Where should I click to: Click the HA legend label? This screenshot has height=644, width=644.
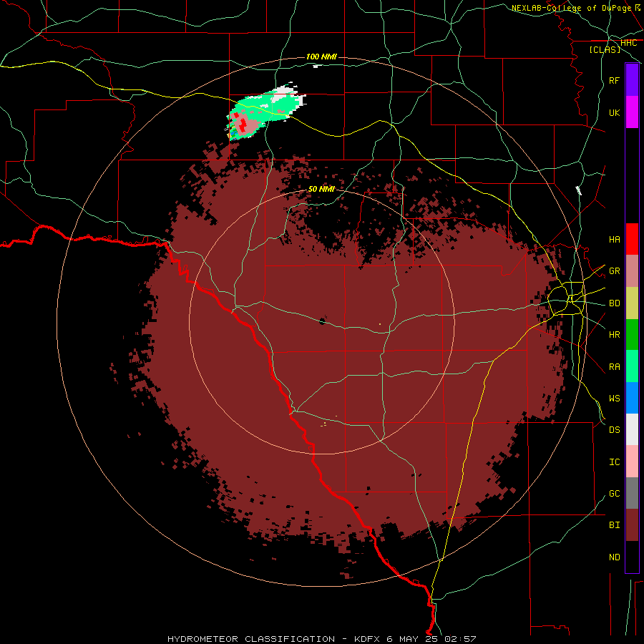614,239
